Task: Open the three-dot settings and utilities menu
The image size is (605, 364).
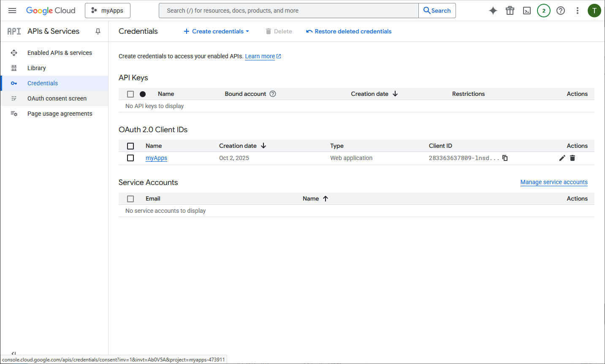Action: [x=578, y=11]
